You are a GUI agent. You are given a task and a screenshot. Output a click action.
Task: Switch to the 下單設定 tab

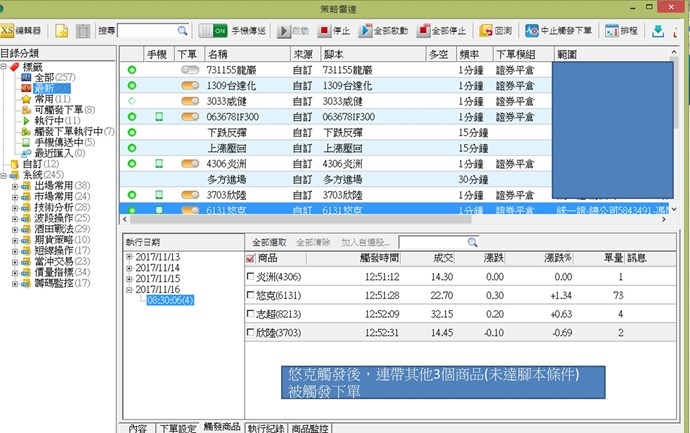[x=176, y=427]
